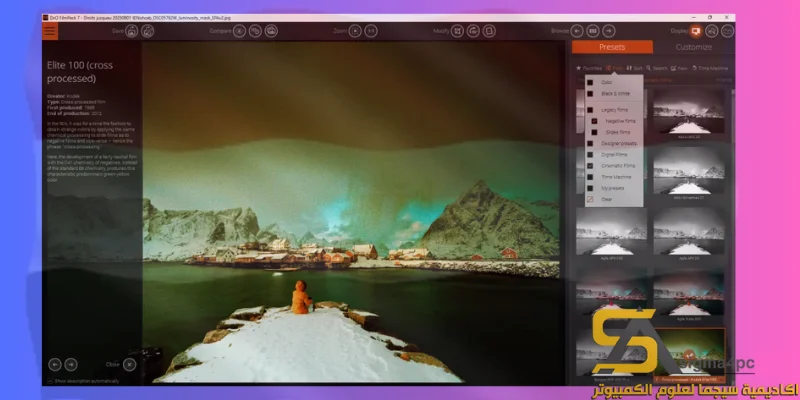The width and height of the screenshot is (800, 400).
Task: Select the right Agfa APX preset thumbnail
Action: point(689,232)
